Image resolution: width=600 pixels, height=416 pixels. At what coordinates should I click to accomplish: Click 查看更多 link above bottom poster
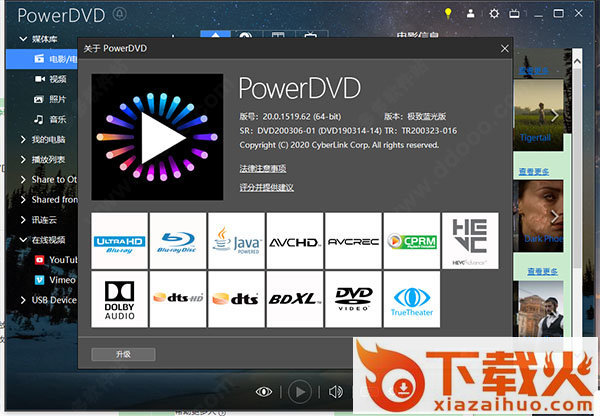[x=543, y=271]
